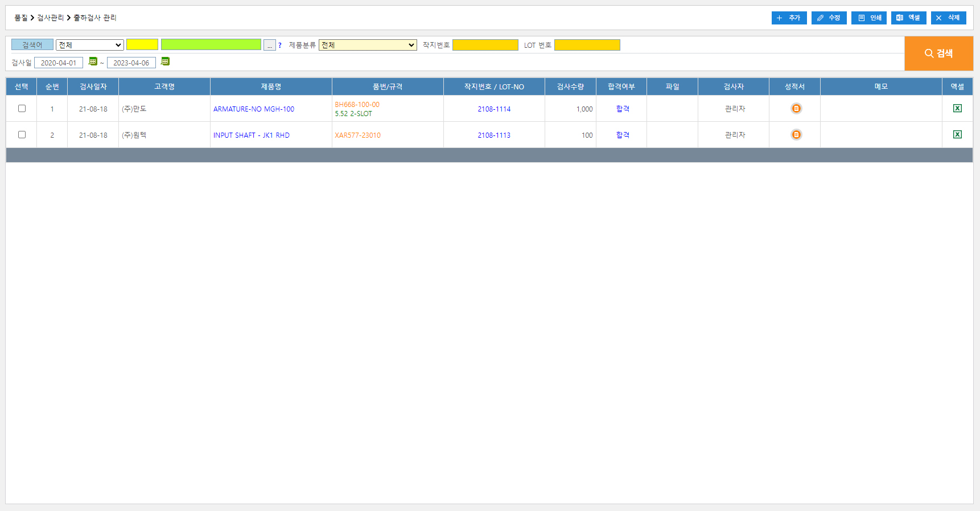
Task: Export row 1 to Excel
Action: (957, 109)
